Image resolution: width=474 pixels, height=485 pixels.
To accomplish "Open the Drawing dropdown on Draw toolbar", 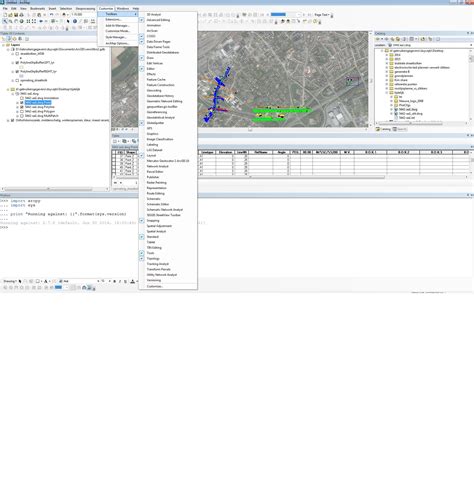I will point(10,282).
